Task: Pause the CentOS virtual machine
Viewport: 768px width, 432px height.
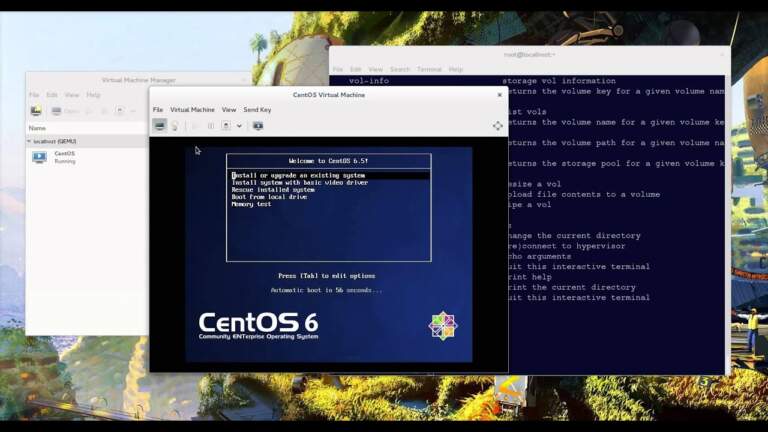Action: click(210, 126)
